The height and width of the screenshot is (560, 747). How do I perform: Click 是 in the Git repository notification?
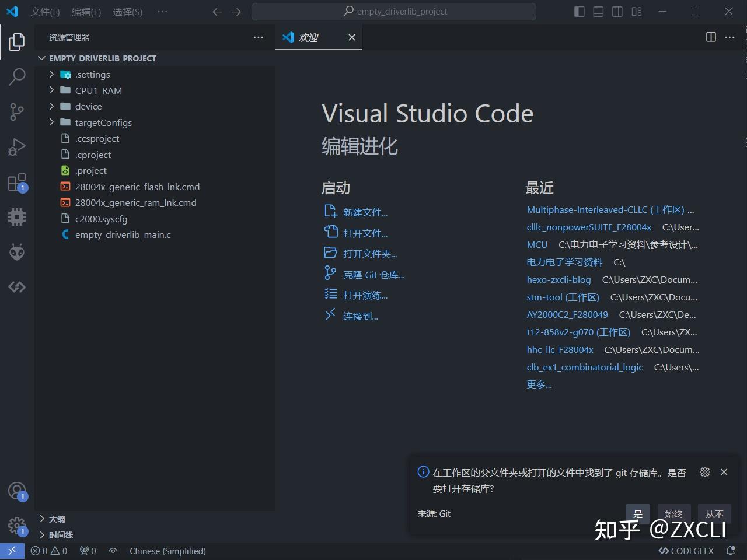(637, 514)
